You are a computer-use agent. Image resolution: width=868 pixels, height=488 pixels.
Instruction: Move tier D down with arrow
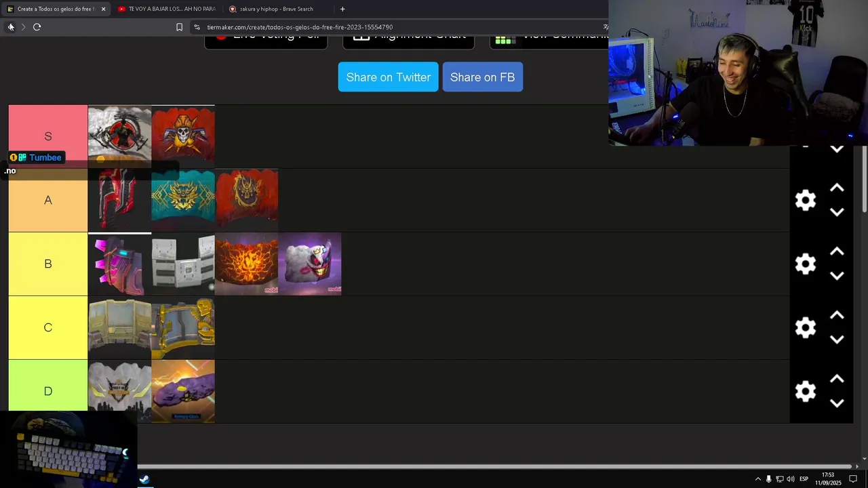(x=837, y=403)
